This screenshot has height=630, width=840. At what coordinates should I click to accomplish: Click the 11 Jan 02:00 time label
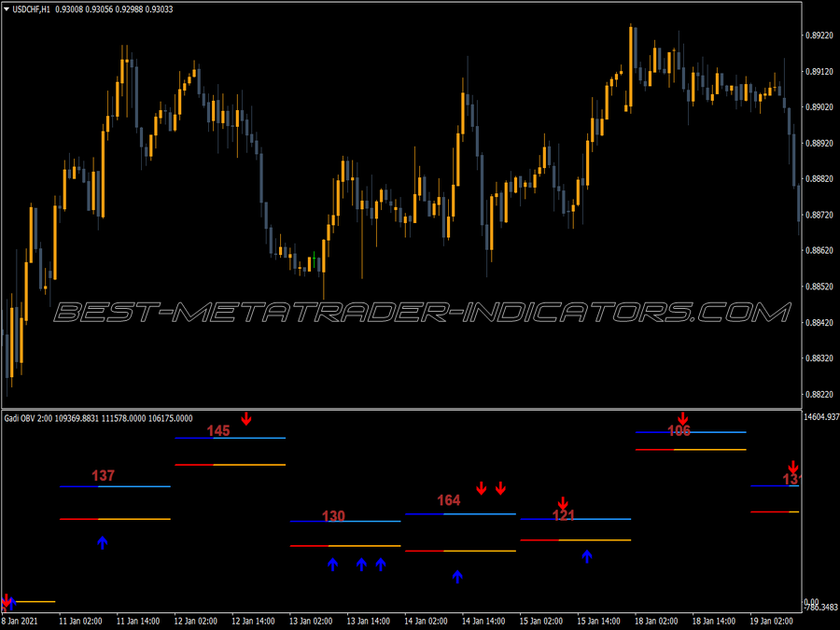point(80,621)
